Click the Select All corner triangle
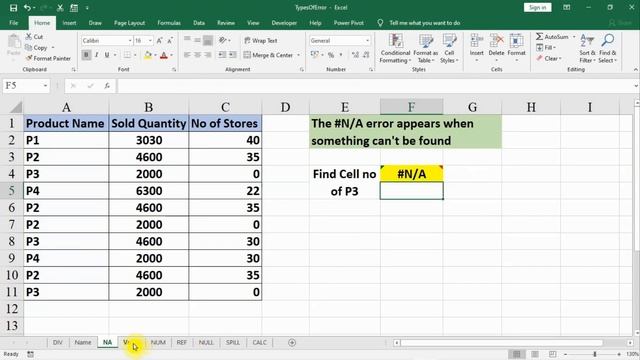Screen dimensions: 640x360 [x=16, y=107]
